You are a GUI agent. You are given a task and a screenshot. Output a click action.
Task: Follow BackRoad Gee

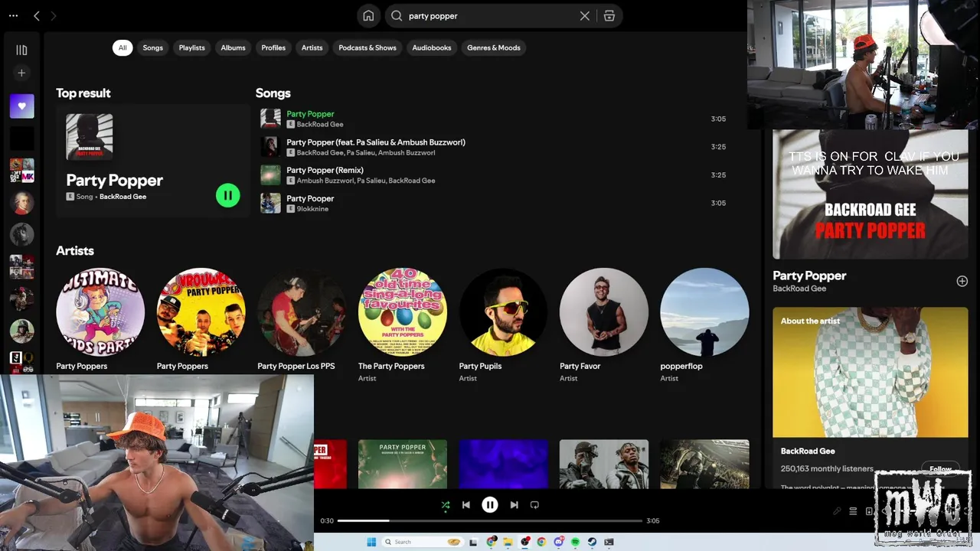pos(940,469)
